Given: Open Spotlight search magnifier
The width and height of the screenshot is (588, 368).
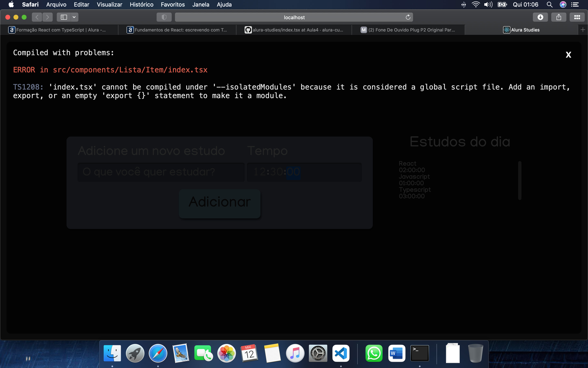Looking at the screenshot, I should [x=549, y=4].
